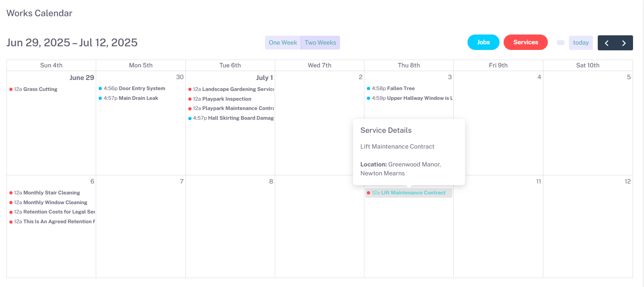The image size is (644, 287).
Task: Select the Hall Skirting Board Damage job
Action: [241, 118]
